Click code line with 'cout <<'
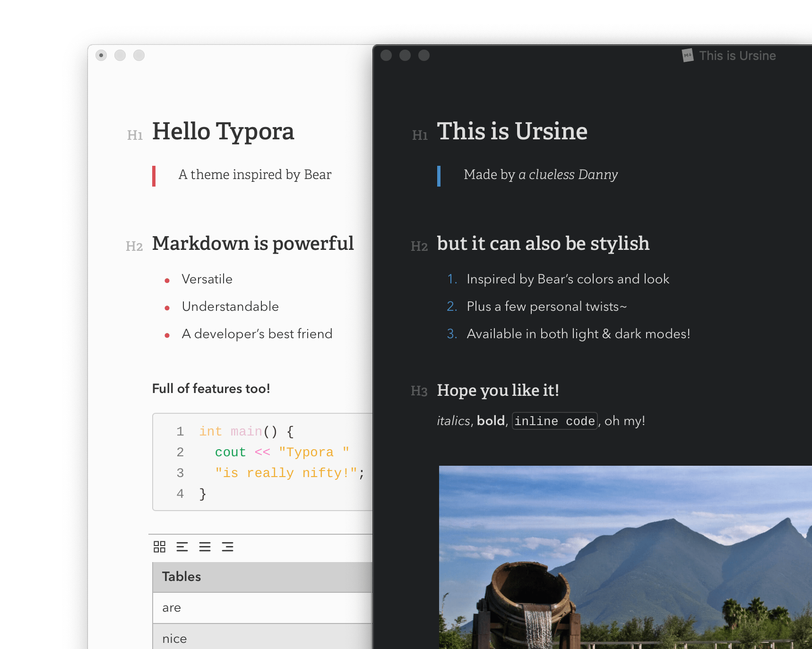Image resolution: width=812 pixels, height=649 pixels. point(282,452)
